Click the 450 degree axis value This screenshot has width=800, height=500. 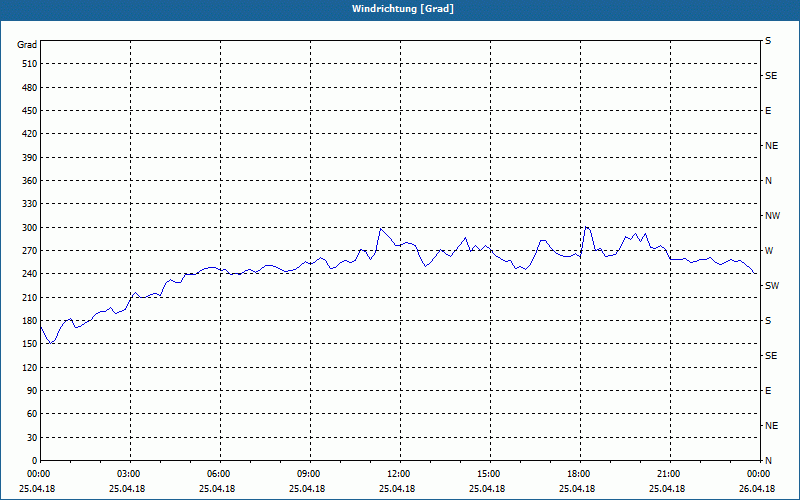(x=30, y=111)
